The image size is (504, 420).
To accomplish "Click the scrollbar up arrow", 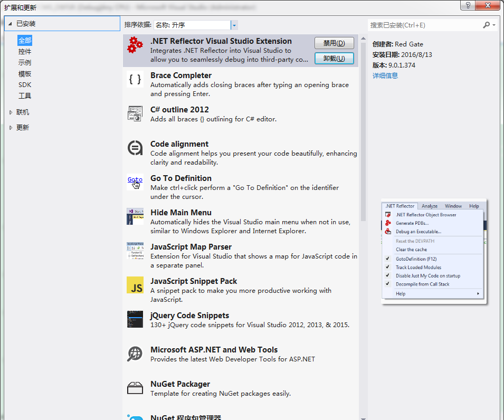I will [x=364, y=39].
